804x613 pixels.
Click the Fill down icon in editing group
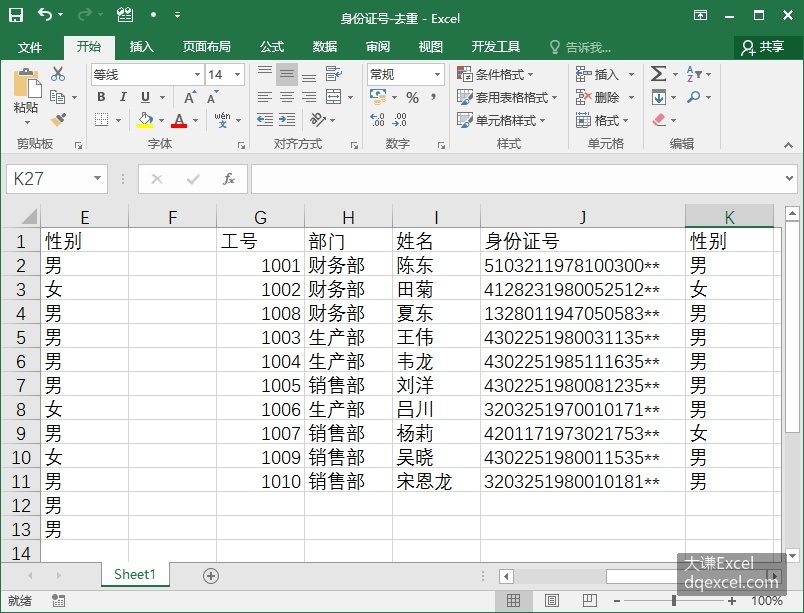659,97
